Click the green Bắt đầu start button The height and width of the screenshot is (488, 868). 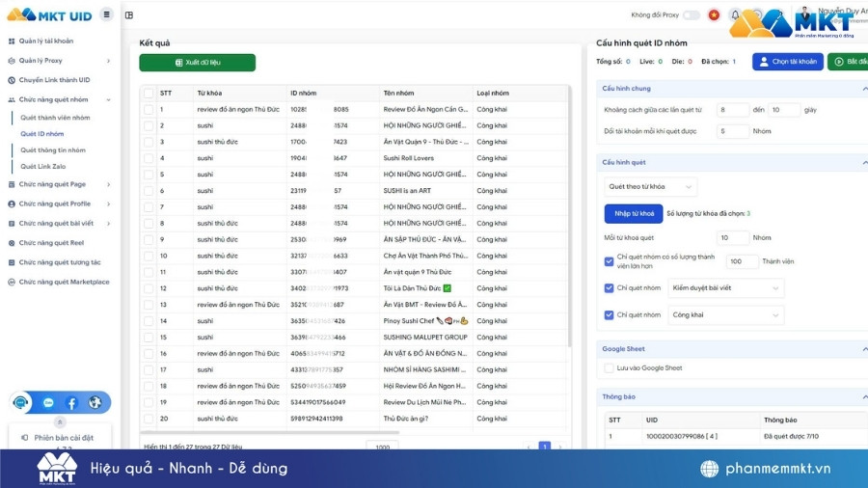coord(848,62)
